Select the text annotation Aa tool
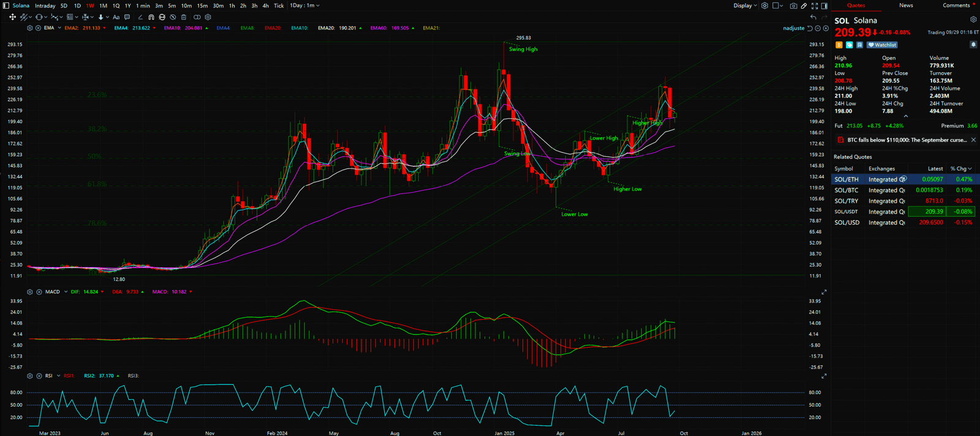Screen dimensions: 980x436 pyautogui.click(x=116, y=17)
